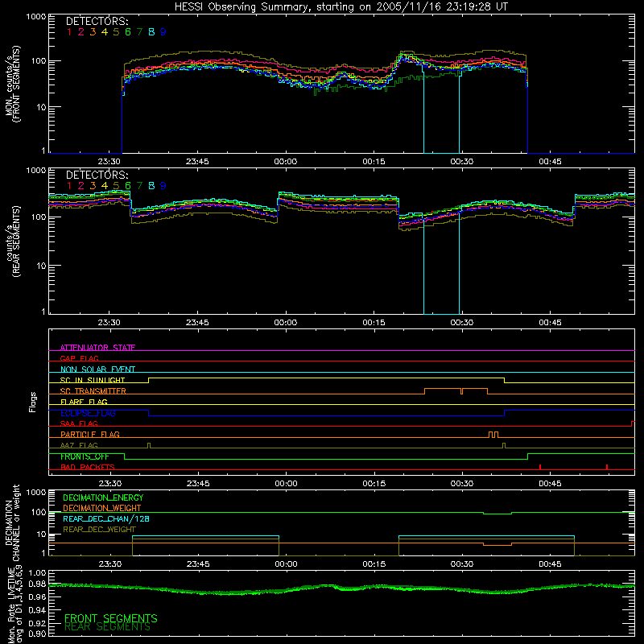This screenshot has width=644, height=644.
Task: Click the ECLIPSE_FLAG label
Action: point(88,413)
